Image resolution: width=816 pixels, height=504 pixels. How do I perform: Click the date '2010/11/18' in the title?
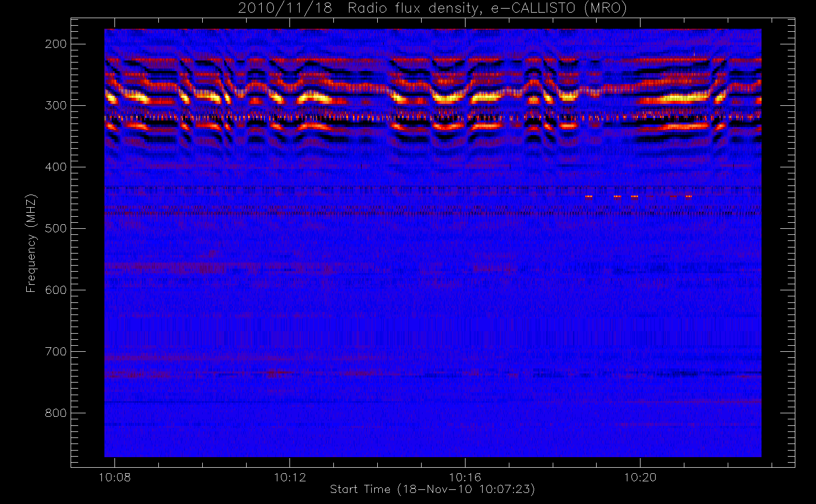click(x=285, y=9)
